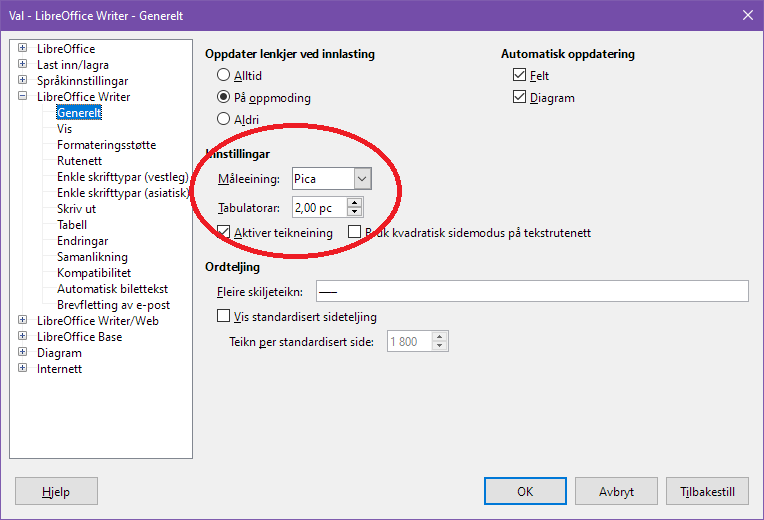The width and height of the screenshot is (764, 520).
Task: Toggle the Diagram automatic update checkbox
Action: pyautogui.click(x=519, y=97)
